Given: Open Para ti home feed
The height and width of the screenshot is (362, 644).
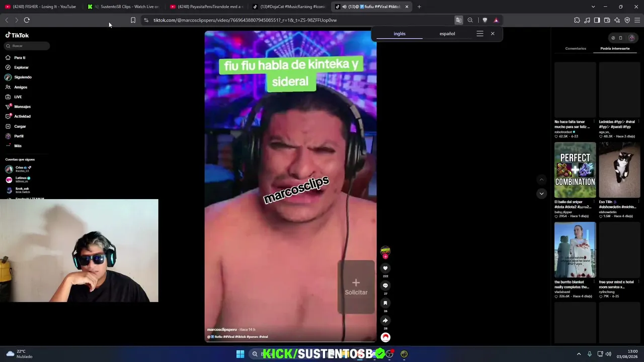Looking at the screenshot, I should click(16, 58).
